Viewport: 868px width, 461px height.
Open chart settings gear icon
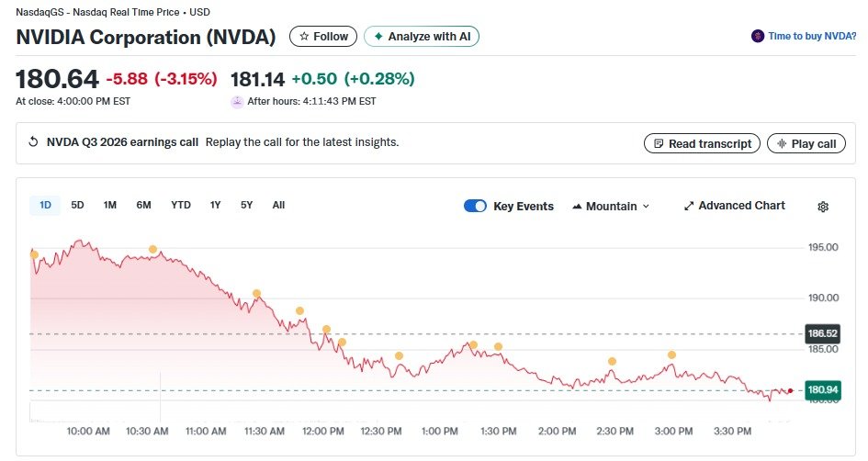[x=823, y=207]
